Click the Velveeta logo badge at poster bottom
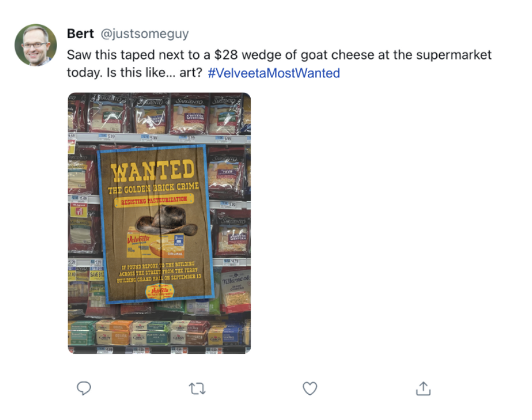The image size is (532, 420). click(x=160, y=291)
